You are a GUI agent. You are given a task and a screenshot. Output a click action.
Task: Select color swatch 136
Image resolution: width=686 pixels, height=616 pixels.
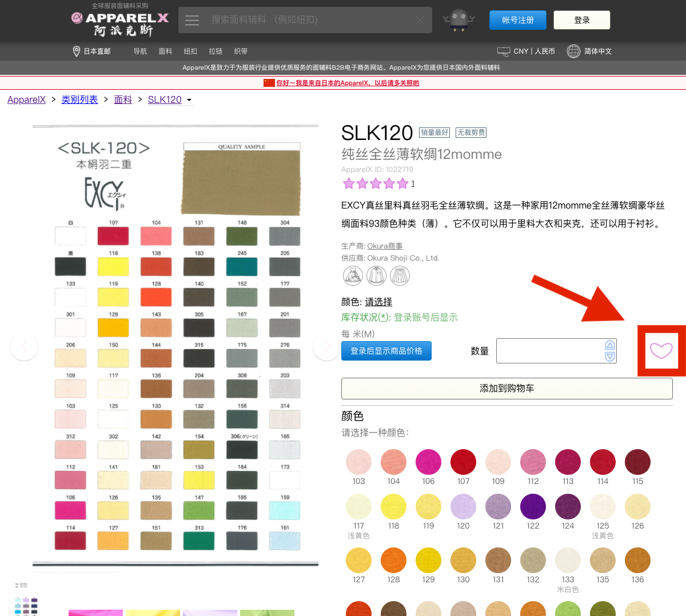[637, 560]
